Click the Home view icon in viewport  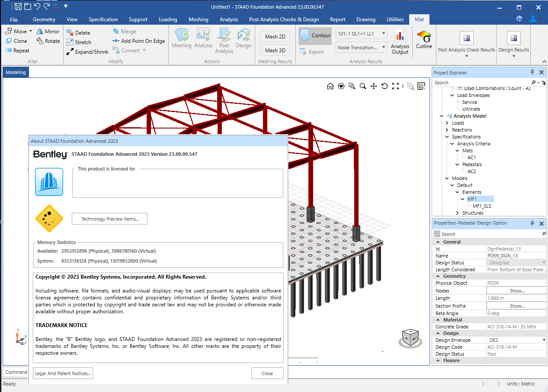(330, 86)
